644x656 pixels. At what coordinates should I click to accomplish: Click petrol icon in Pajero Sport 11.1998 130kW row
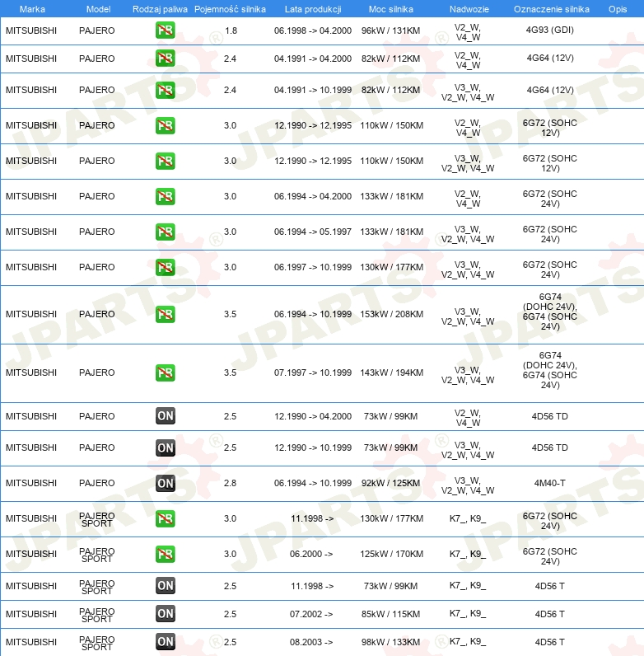(166, 518)
